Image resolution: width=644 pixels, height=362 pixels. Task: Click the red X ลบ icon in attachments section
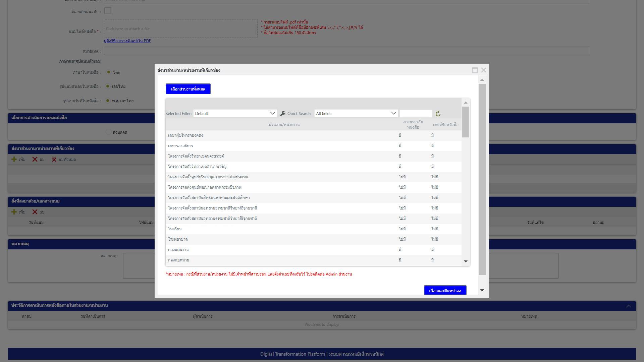[35, 212]
